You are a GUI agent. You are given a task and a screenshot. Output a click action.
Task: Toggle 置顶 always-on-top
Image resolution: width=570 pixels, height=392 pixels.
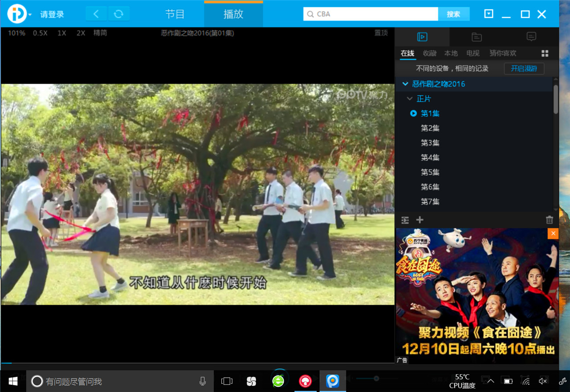point(381,33)
